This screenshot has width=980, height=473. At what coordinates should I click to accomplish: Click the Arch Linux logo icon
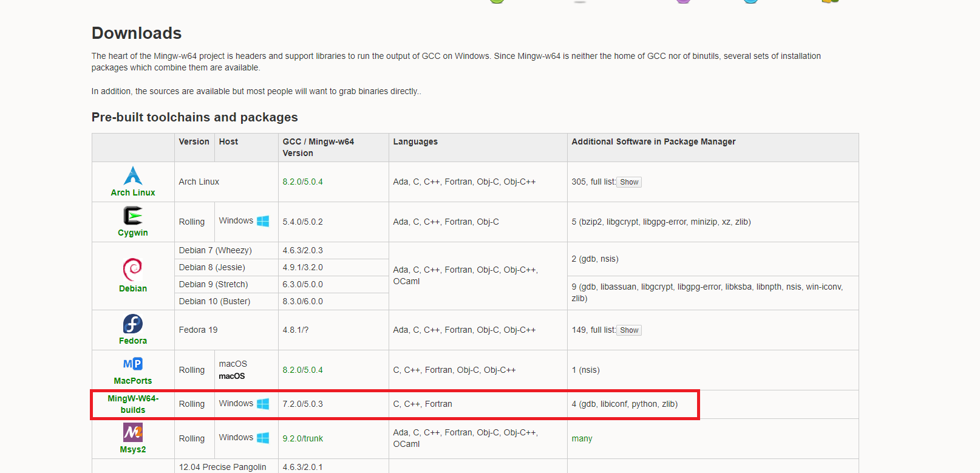(x=133, y=175)
